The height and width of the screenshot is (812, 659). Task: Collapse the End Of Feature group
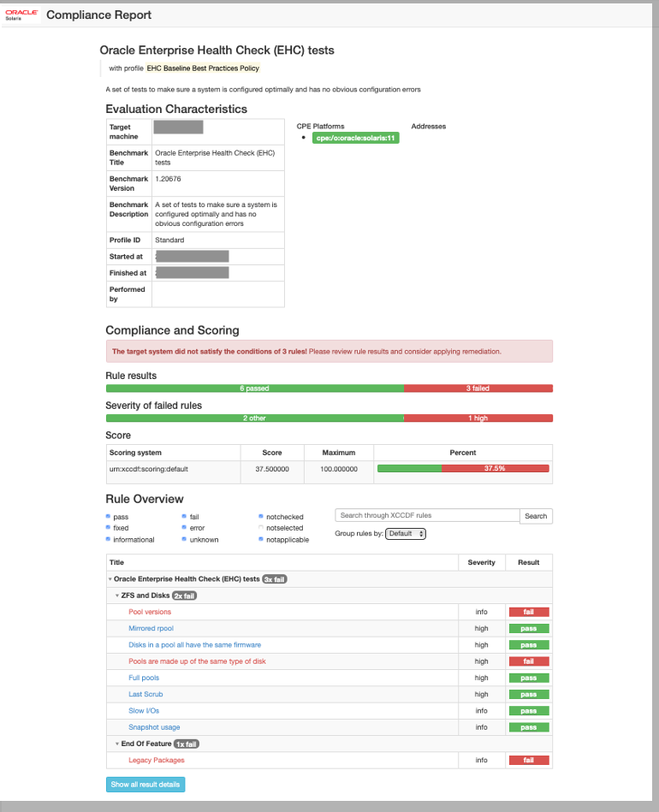pos(117,744)
